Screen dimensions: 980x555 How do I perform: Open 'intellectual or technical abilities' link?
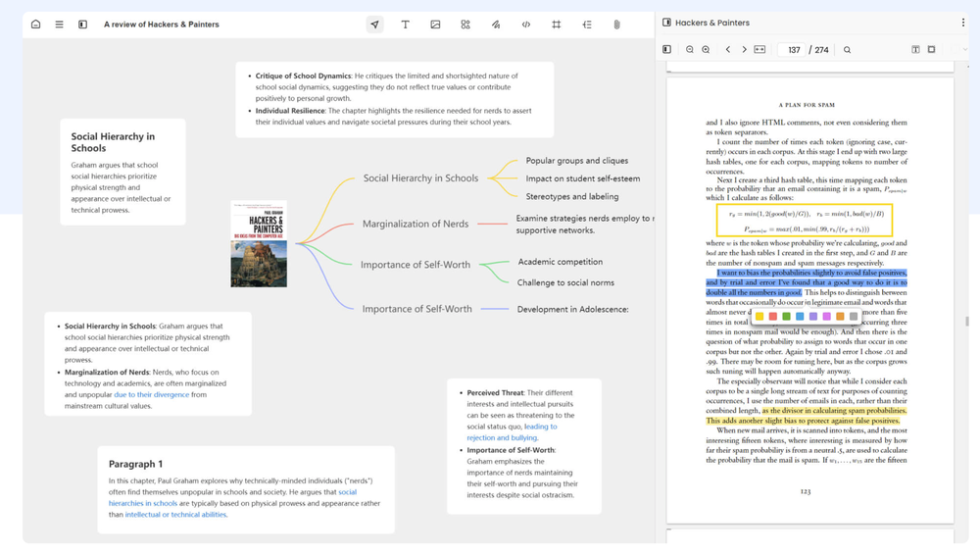[175, 515]
